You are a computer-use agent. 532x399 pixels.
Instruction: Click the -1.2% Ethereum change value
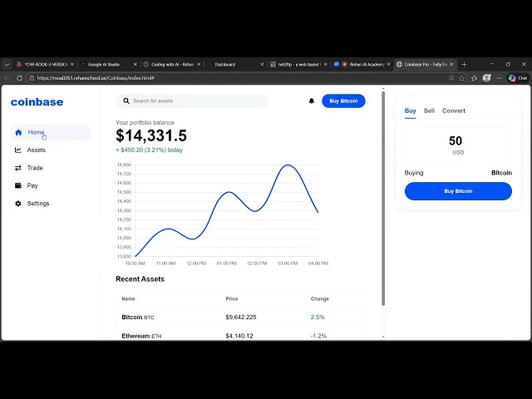click(x=318, y=336)
